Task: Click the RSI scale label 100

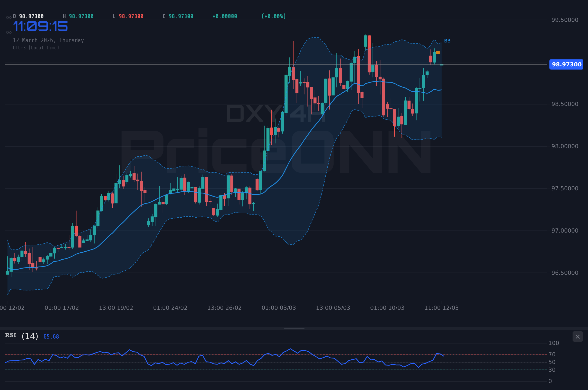Action: click(x=554, y=343)
